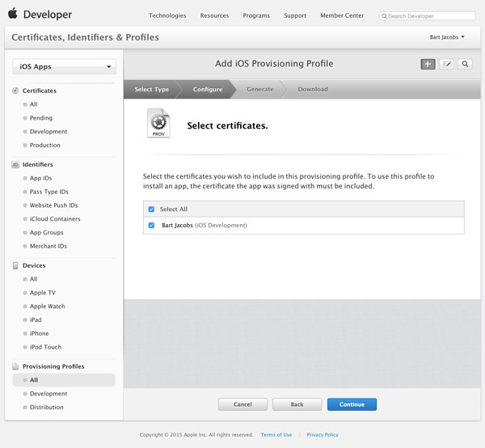
Task: Select Development under Certificates
Action: (x=48, y=132)
